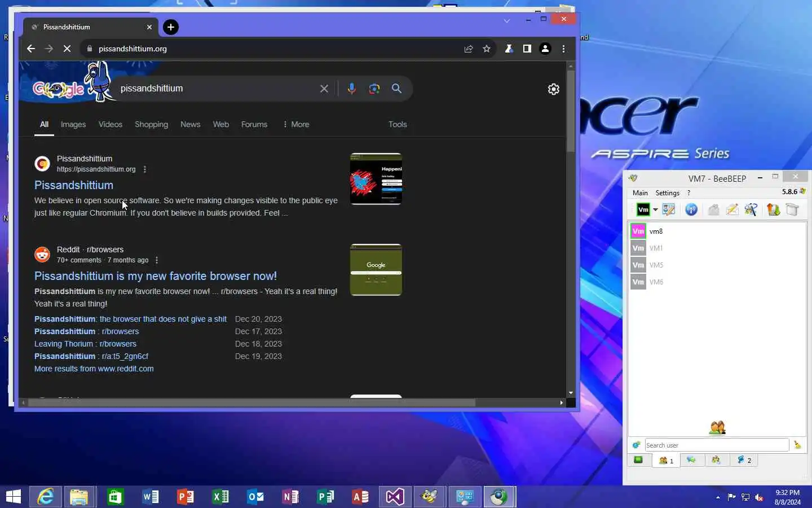
Task: Select the BeeBEEP chats tab with bubbles
Action: [692, 461]
